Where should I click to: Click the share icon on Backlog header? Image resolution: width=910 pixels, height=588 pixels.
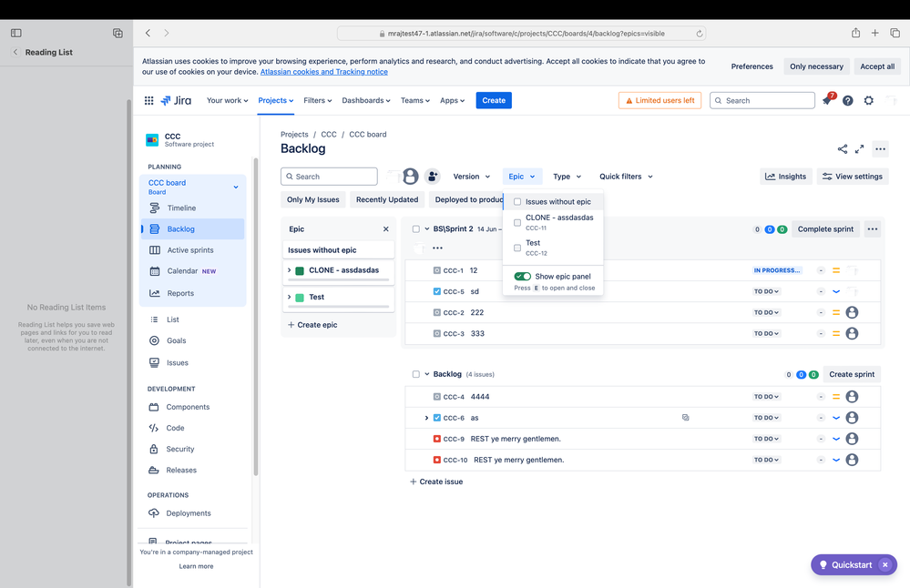[842, 149]
